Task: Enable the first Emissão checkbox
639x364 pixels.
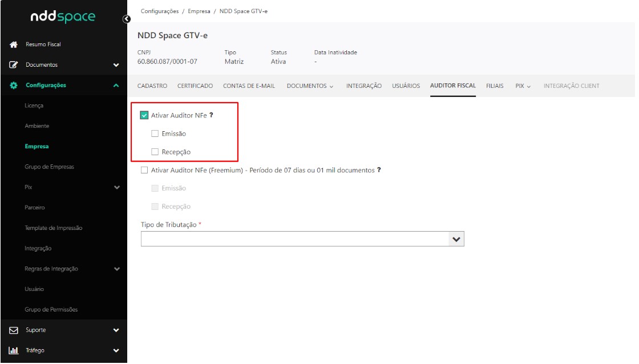Action: coord(155,134)
